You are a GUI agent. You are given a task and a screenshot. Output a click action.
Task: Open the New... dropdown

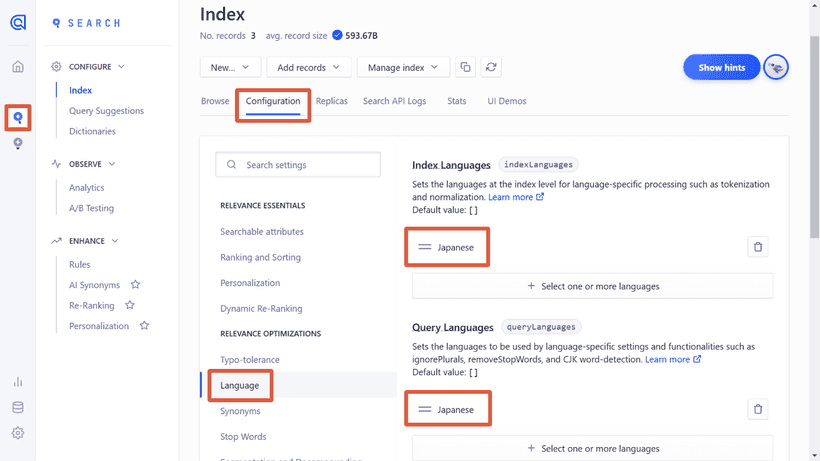pyautogui.click(x=230, y=67)
